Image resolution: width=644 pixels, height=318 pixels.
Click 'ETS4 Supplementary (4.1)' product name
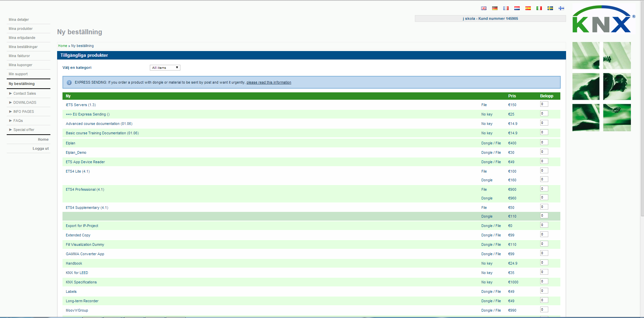[87, 208]
